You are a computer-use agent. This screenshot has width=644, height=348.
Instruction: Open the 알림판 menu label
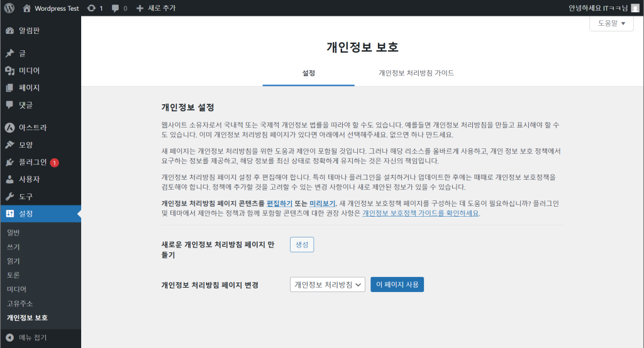pyautogui.click(x=29, y=31)
